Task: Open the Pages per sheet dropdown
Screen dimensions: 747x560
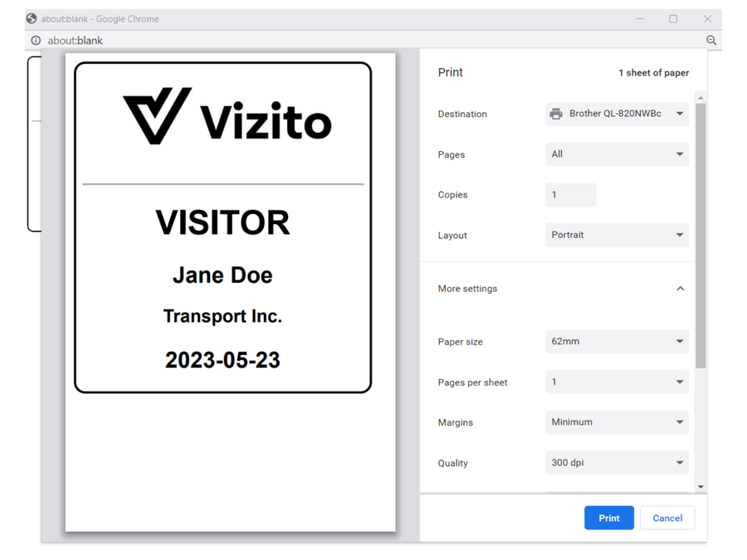Action: (617, 382)
